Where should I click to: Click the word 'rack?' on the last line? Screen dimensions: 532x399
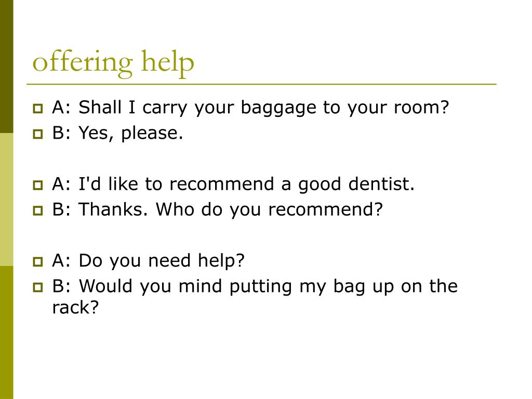tap(75, 308)
